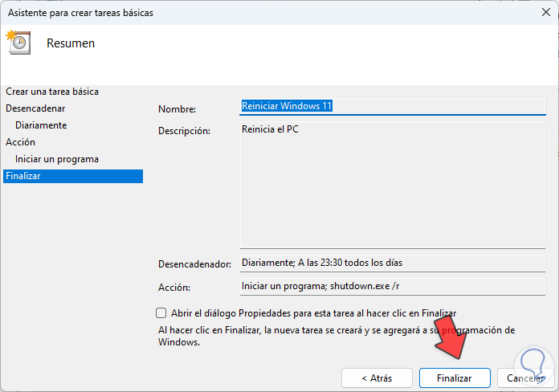Open the Acción step in sidebar
Viewport: 559px width, 392px height.
point(20,142)
